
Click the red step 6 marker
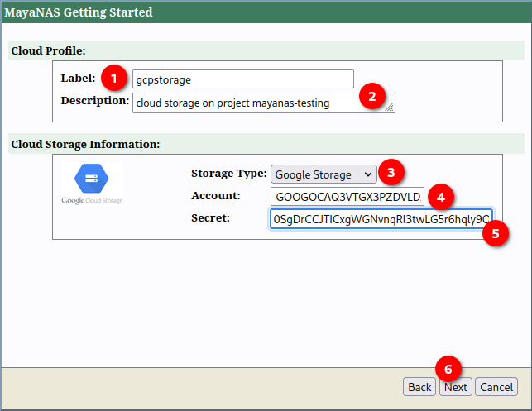coord(448,367)
